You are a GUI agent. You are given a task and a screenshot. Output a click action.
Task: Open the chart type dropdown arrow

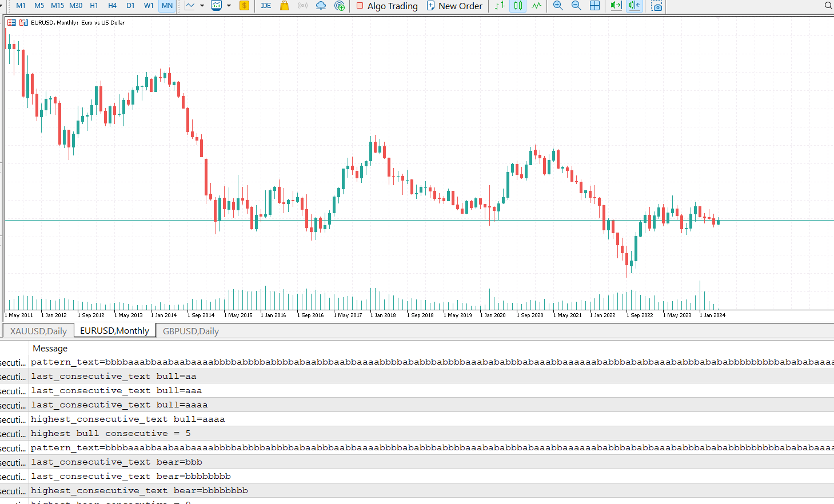click(x=201, y=6)
